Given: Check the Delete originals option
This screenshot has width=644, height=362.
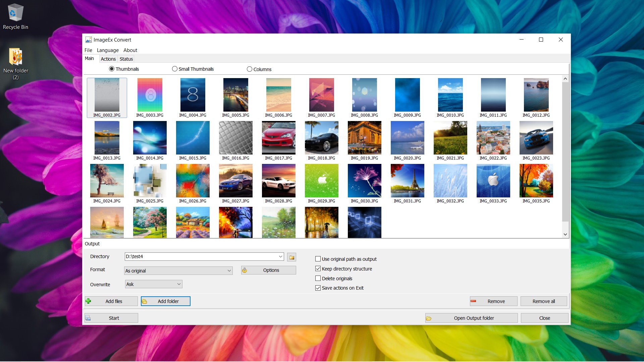Looking at the screenshot, I should (318, 278).
